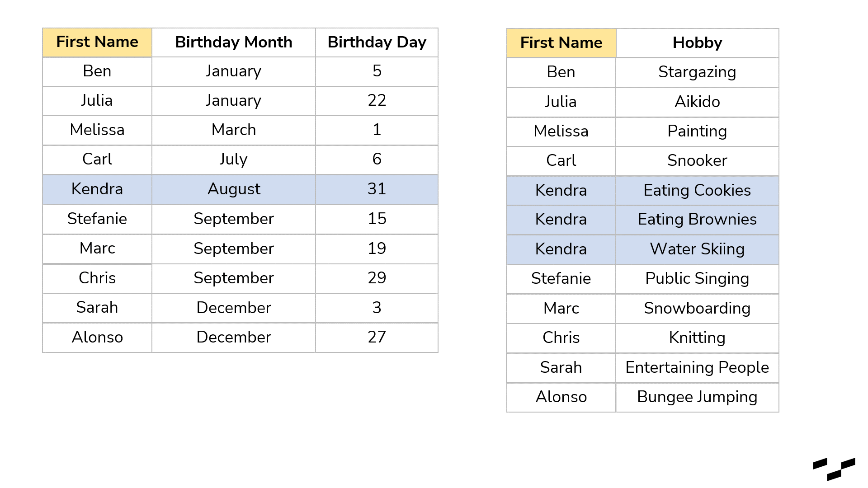The image size is (868, 488).
Task: Click the Eating Cookies hobby cell
Action: (x=697, y=190)
